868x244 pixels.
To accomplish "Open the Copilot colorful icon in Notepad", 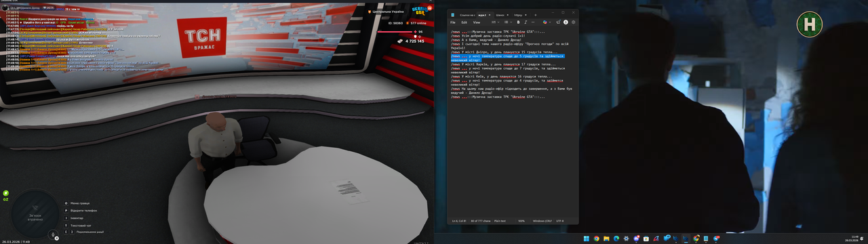I will (545, 22).
